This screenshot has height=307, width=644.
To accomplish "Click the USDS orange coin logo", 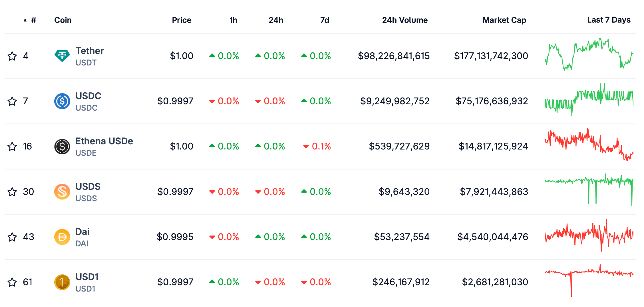I will 62,192.
